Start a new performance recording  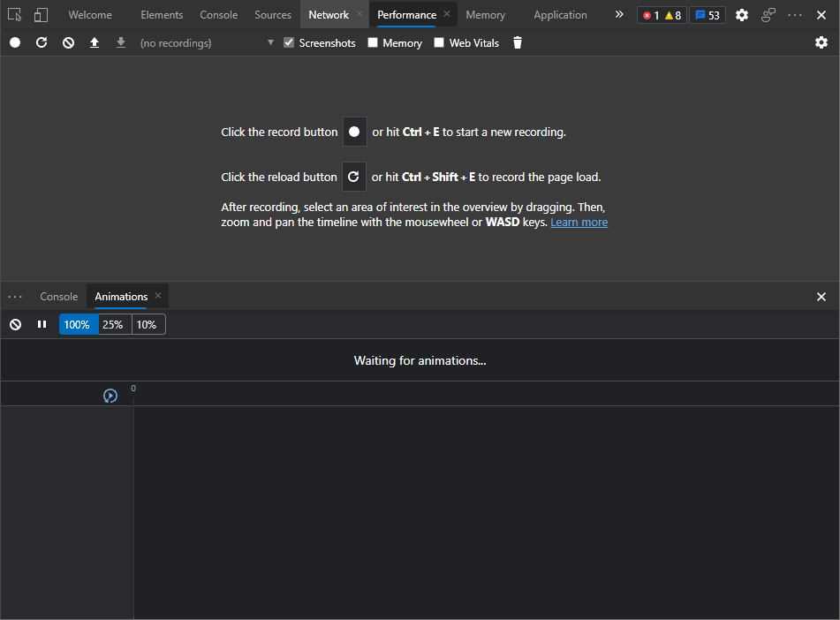click(14, 42)
